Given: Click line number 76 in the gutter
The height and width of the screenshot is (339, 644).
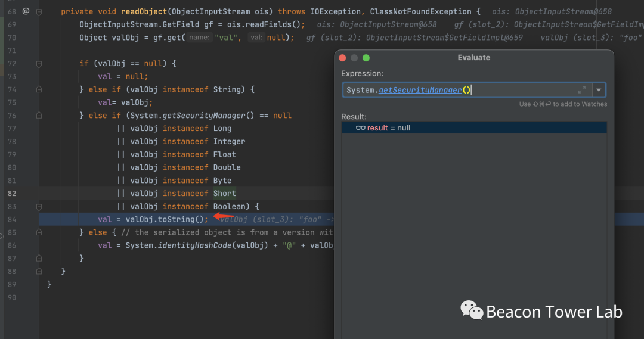Looking at the screenshot, I should (11, 116).
